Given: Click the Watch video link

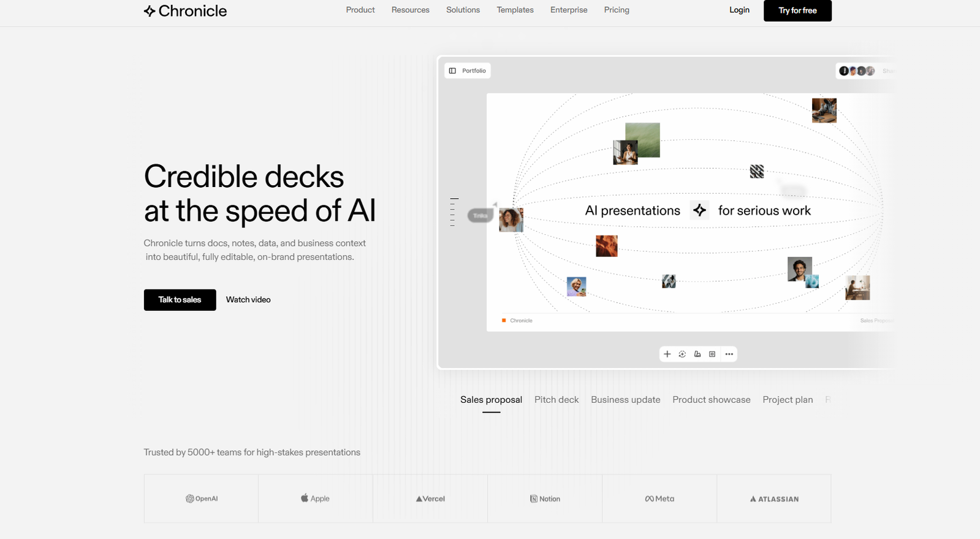Looking at the screenshot, I should coord(248,300).
